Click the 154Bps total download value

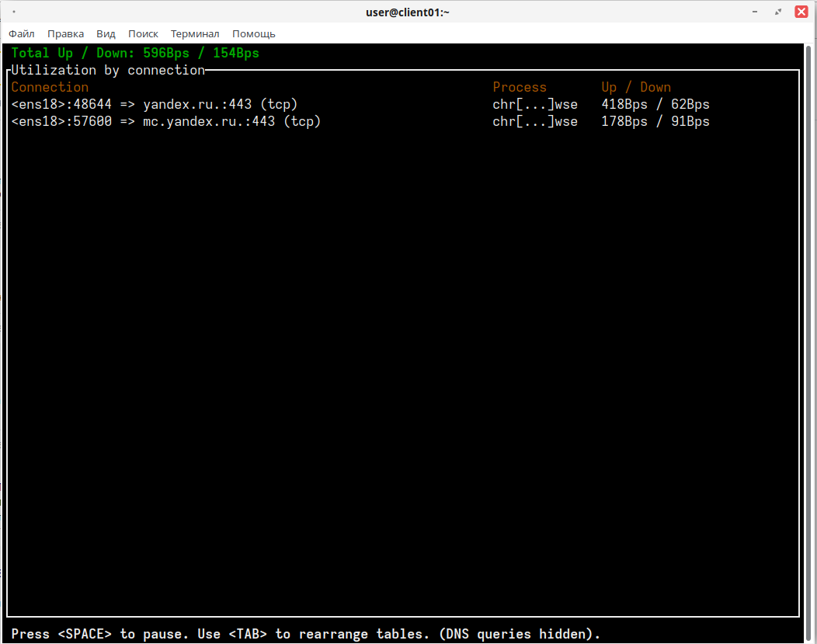(x=236, y=53)
